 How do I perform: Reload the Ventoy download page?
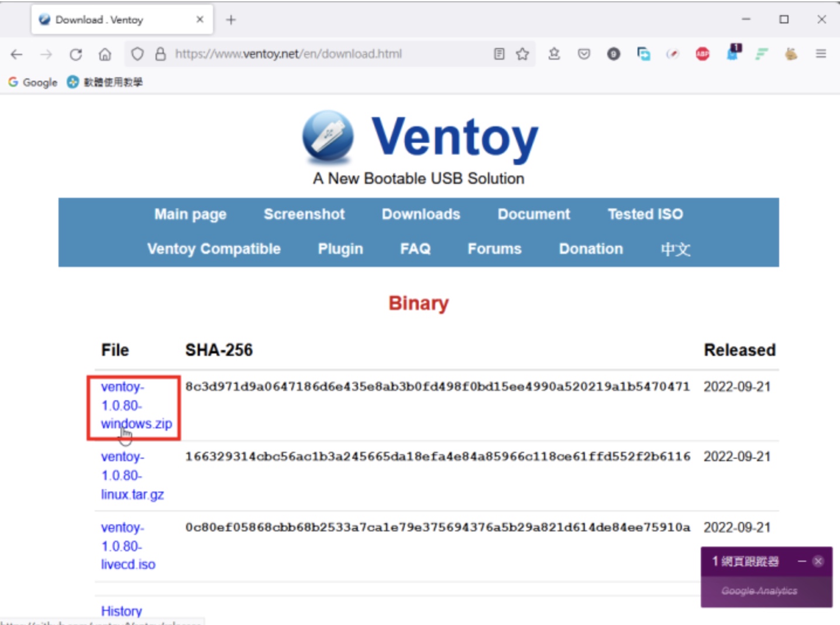[x=75, y=54]
